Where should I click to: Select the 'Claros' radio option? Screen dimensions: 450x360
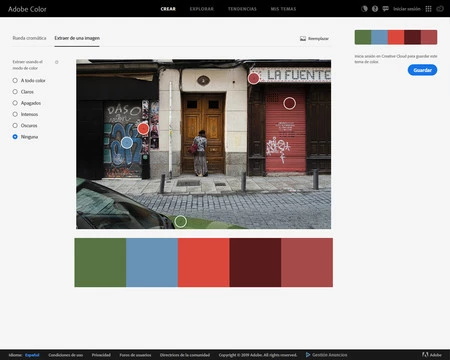(15, 92)
